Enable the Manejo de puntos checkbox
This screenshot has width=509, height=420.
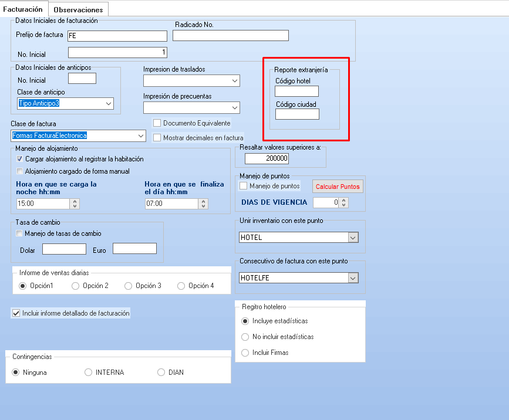tap(244, 186)
